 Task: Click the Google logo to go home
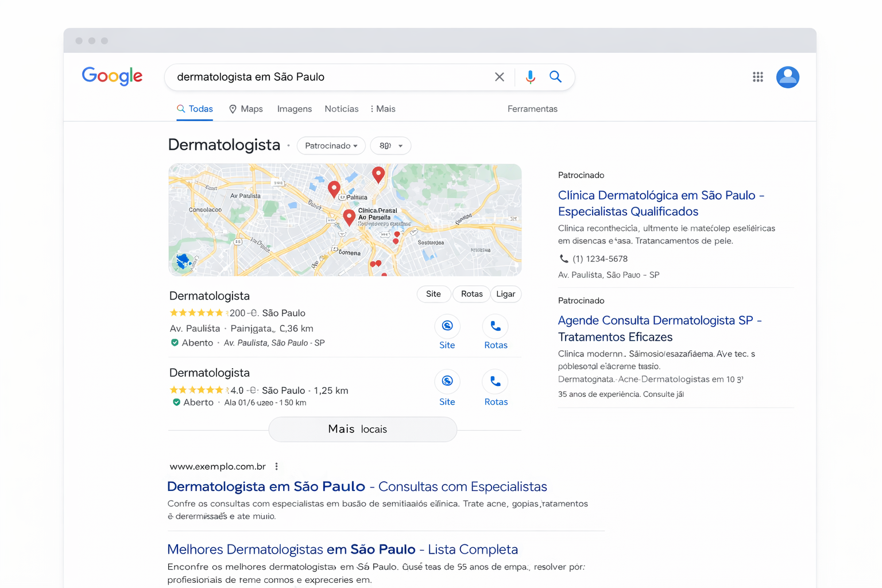pyautogui.click(x=112, y=76)
